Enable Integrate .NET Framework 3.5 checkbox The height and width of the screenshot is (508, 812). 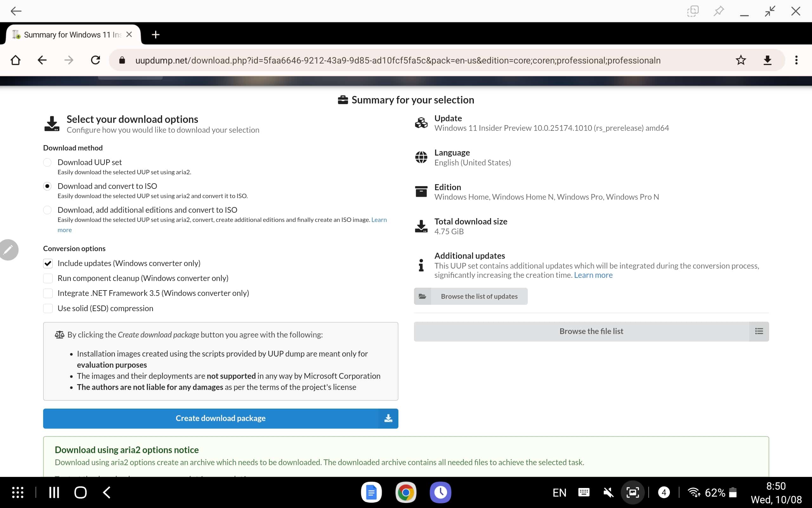(48, 293)
